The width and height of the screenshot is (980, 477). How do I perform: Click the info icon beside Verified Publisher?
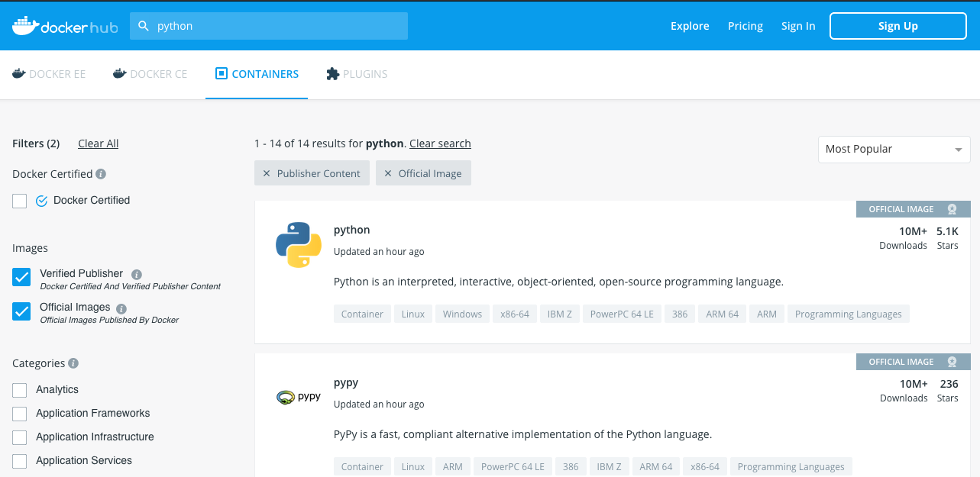137,273
